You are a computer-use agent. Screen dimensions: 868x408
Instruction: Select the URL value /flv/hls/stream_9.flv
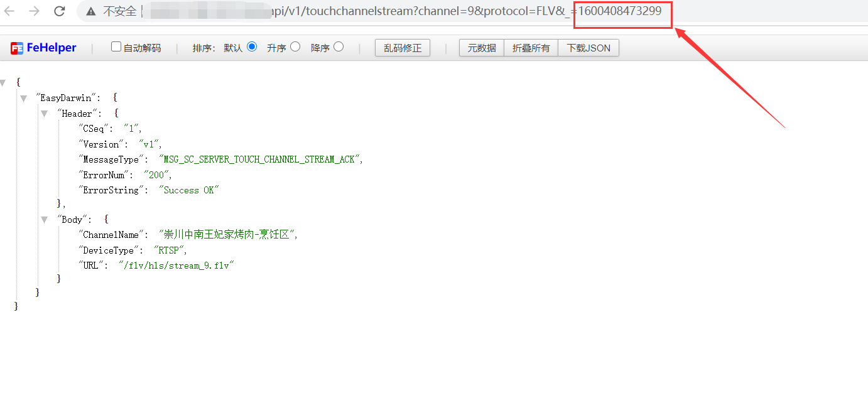[176, 266]
